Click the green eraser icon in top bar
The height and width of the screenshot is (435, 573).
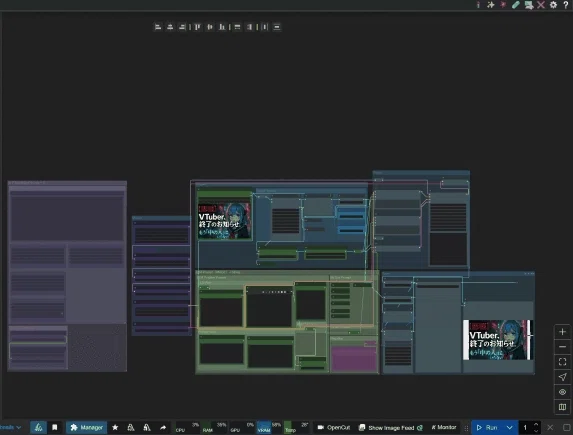pyautogui.click(x=516, y=4)
